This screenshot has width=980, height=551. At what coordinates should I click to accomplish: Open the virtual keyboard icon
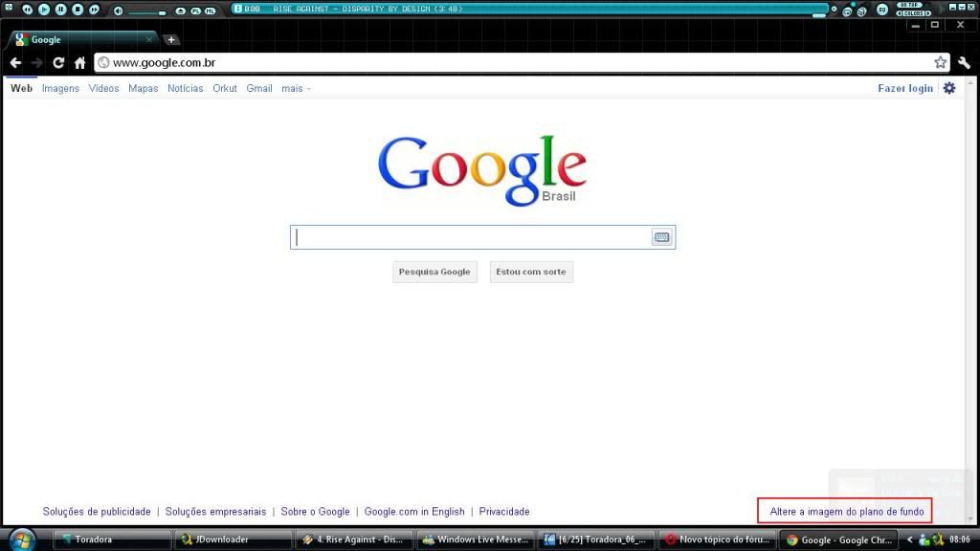click(662, 237)
